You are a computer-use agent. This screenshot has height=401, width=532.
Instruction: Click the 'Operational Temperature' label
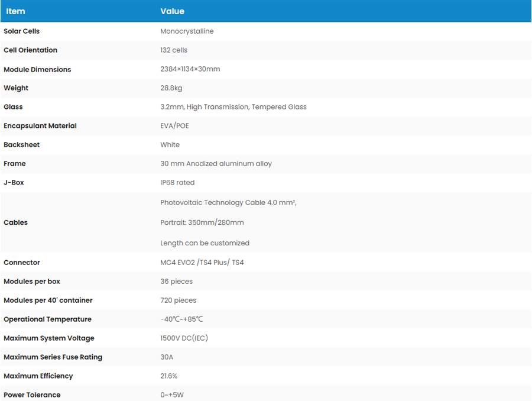click(47, 319)
